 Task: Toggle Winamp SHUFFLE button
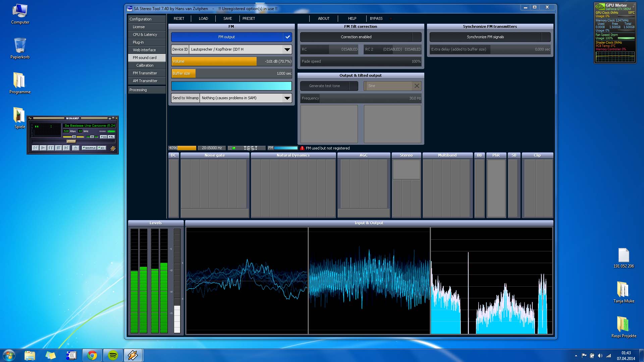[89, 148]
